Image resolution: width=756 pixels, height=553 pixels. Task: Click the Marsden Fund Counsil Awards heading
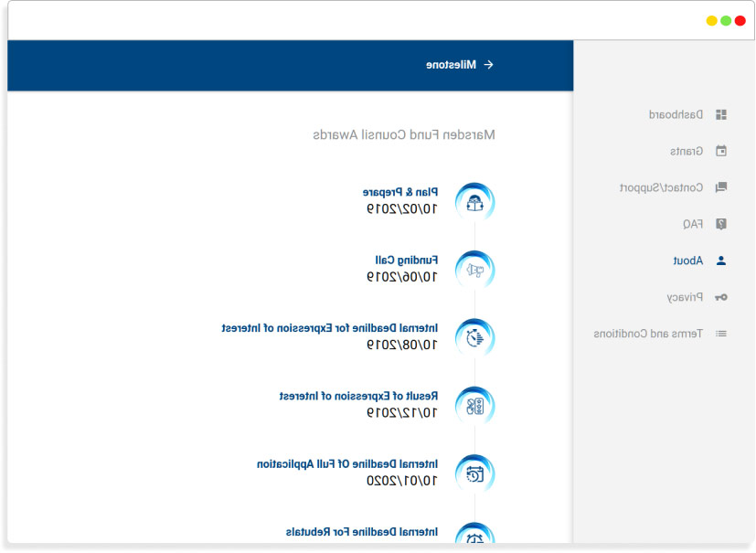(x=404, y=134)
